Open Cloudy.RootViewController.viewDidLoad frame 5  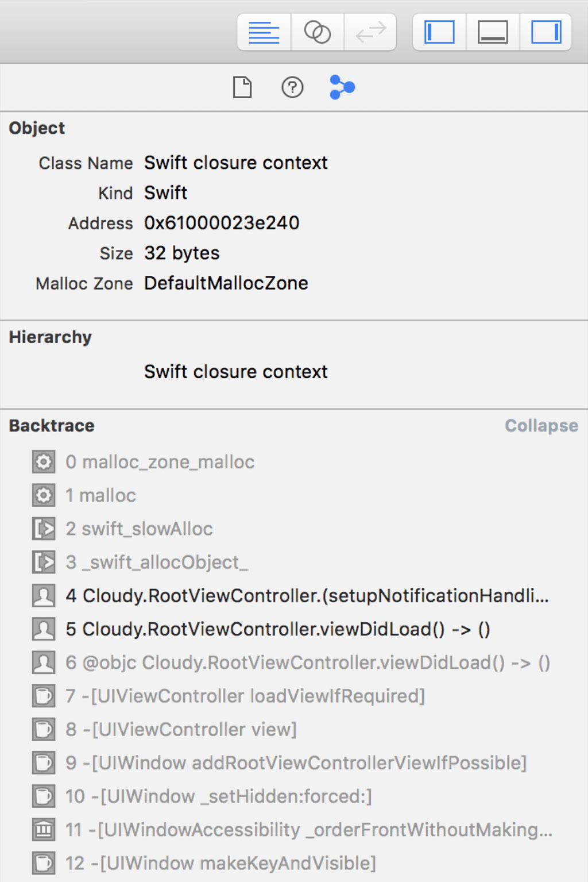[277, 629]
